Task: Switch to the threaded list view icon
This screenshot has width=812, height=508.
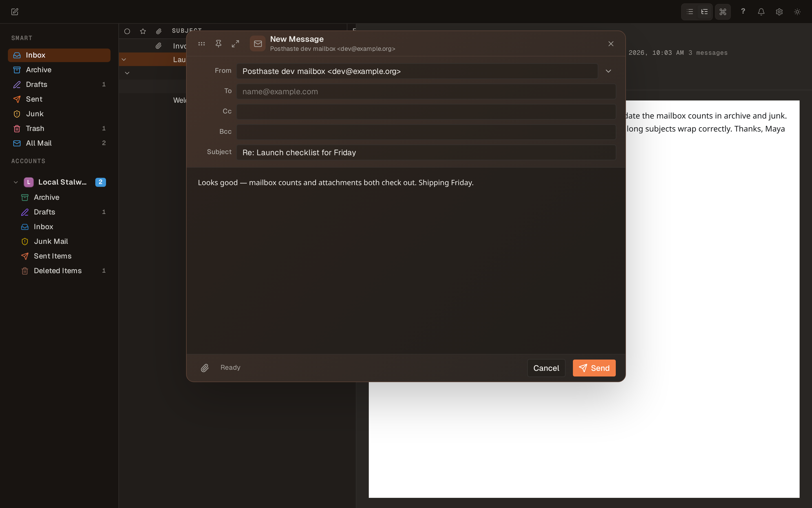Action: pos(704,12)
